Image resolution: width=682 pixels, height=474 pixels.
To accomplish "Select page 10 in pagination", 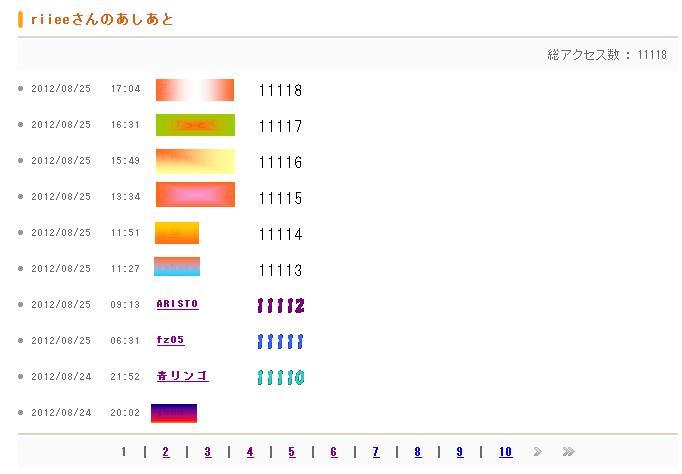I will 505,452.
